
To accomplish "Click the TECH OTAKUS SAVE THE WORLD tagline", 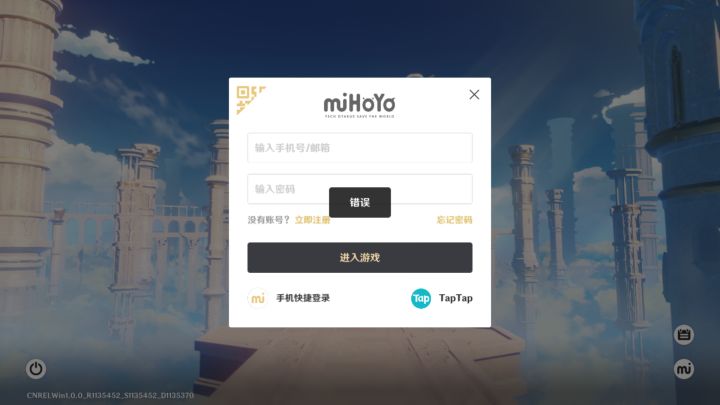I will pos(360,117).
